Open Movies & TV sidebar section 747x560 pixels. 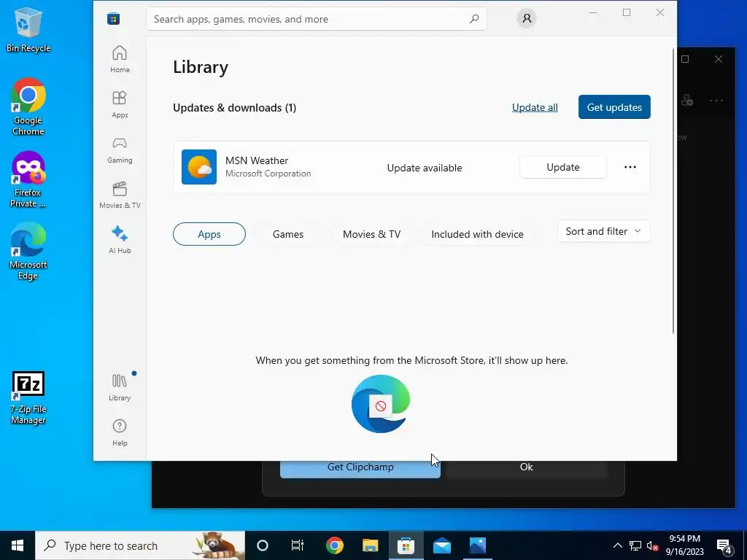(120, 195)
